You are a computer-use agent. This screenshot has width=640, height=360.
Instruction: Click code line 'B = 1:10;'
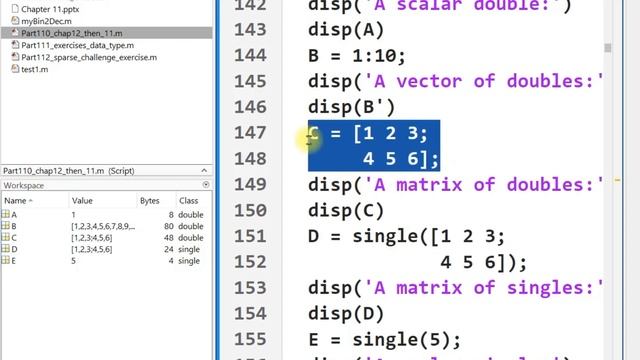pyautogui.click(x=357, y=56)
